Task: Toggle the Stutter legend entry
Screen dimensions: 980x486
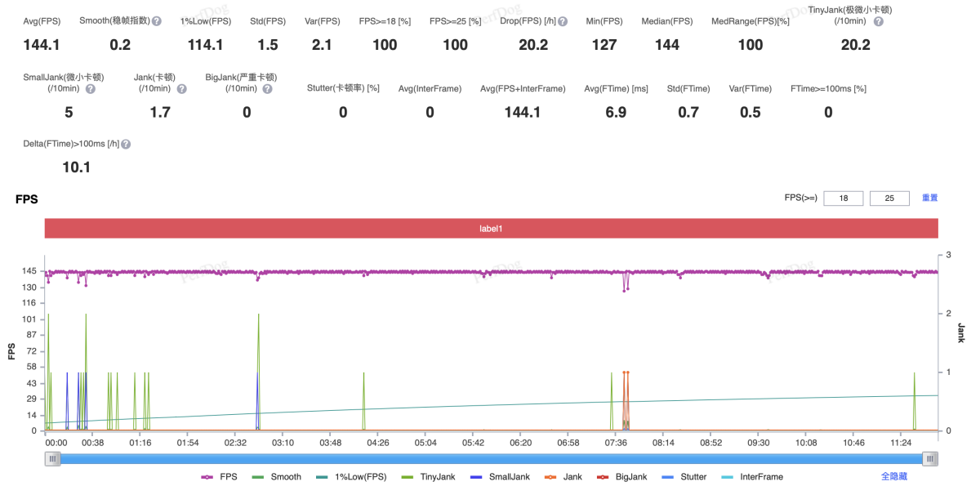Action: click(684, 477)
